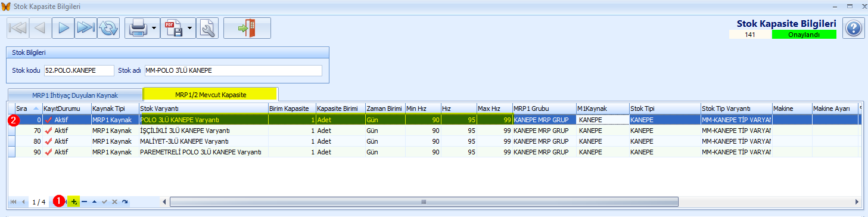Edit the grid row with the up-triangle icon

pos(94,202)
